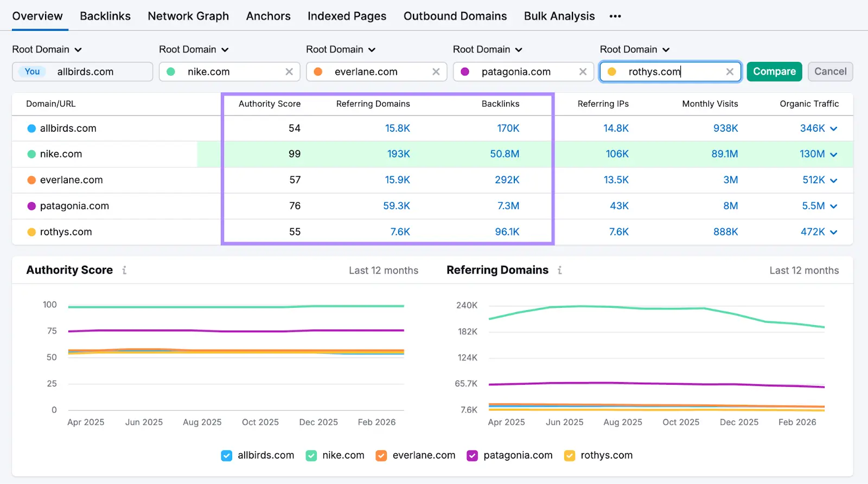Toggle nike.com checkbox in chart legend
This screenshot has width=868, height=484.
[311, 456]
